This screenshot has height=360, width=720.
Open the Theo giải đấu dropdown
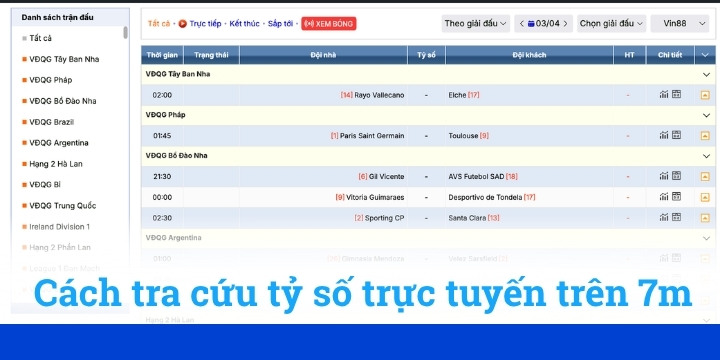click(476, 23)
